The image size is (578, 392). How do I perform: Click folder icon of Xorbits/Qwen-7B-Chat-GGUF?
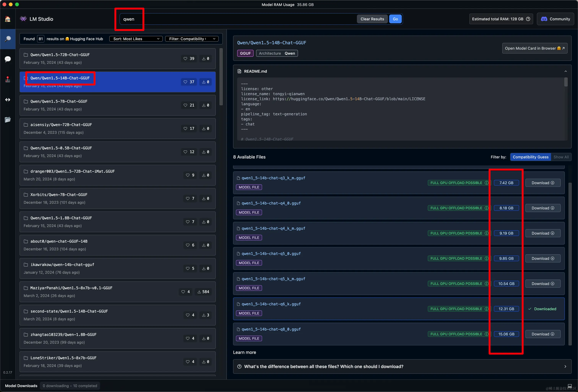[26, 195]
